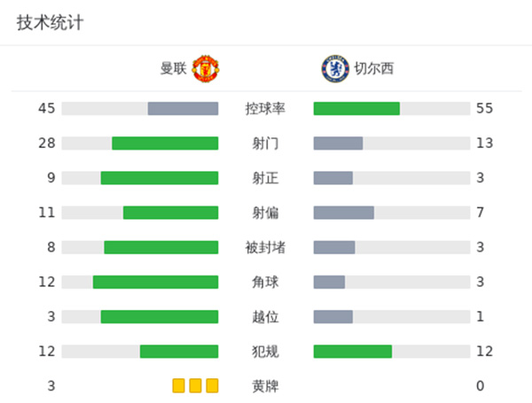Click the first yellow card icon
This screenshot has width=532, height=403.
coord(178,385)
